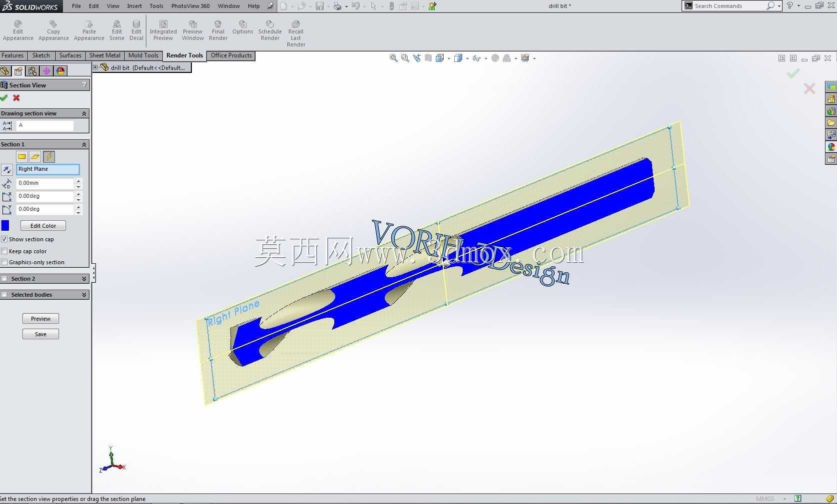This screenshot has width=837, height=504.
Task: Click the reverse section direction button
Action: 7,170
